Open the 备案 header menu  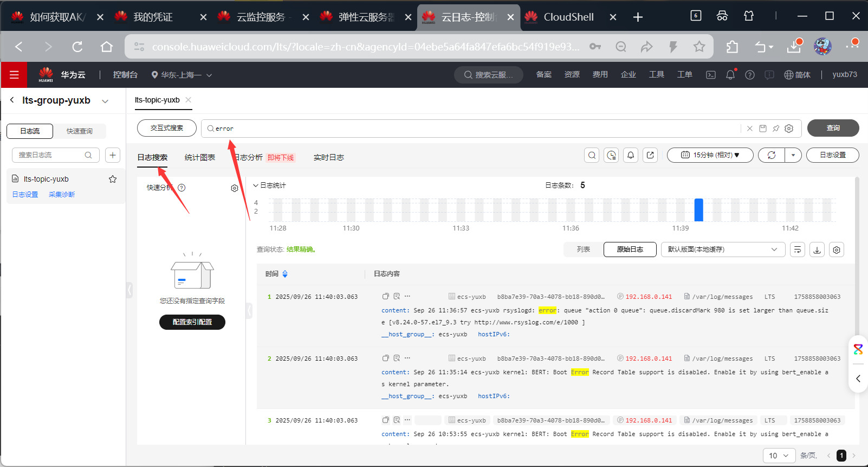pyautogui.click(x=544, y=75)
